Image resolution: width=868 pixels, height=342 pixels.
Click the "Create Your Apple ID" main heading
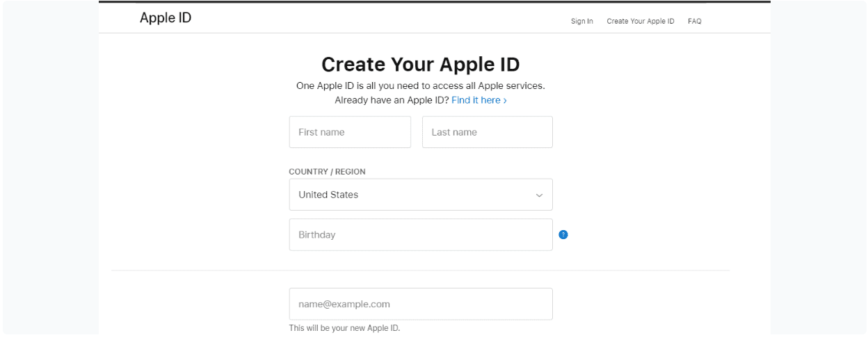tap(420, 65)
